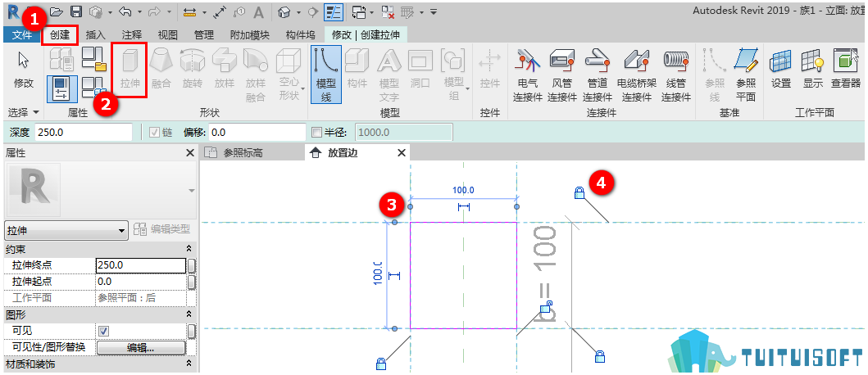Image resolution: width=868 pixels, height=375 pixels.
Task: Toggle the Thin Lines icon
Action: click(x=333, y=11)
